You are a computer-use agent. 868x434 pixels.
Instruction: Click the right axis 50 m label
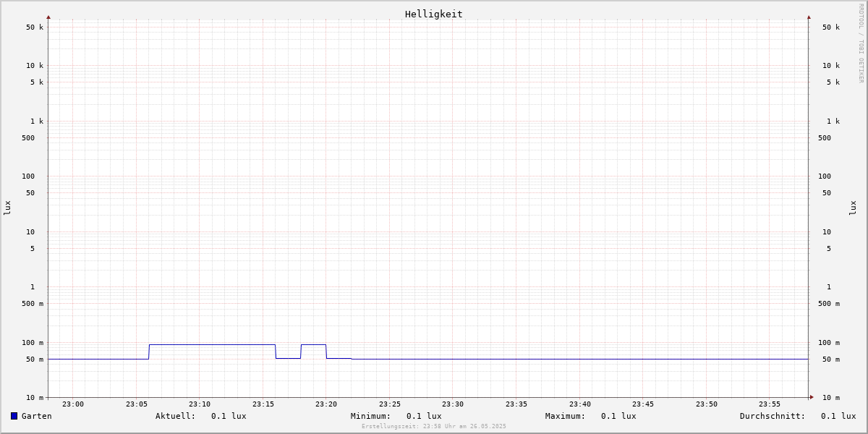(831, 359)
